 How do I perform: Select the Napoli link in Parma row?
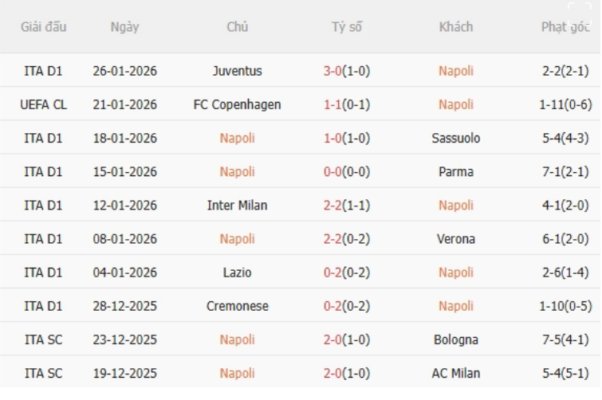[237, 172]
